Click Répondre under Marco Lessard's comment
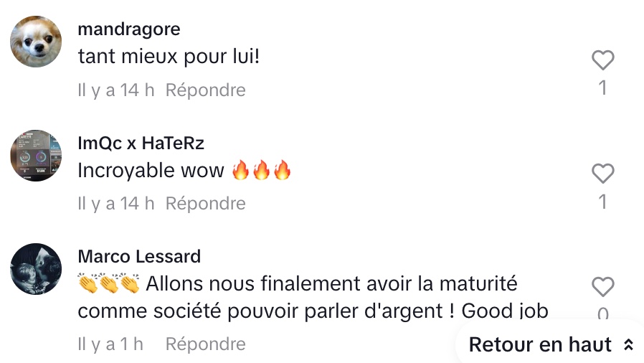The image size is (644, 363). click(x=205, y=344)
